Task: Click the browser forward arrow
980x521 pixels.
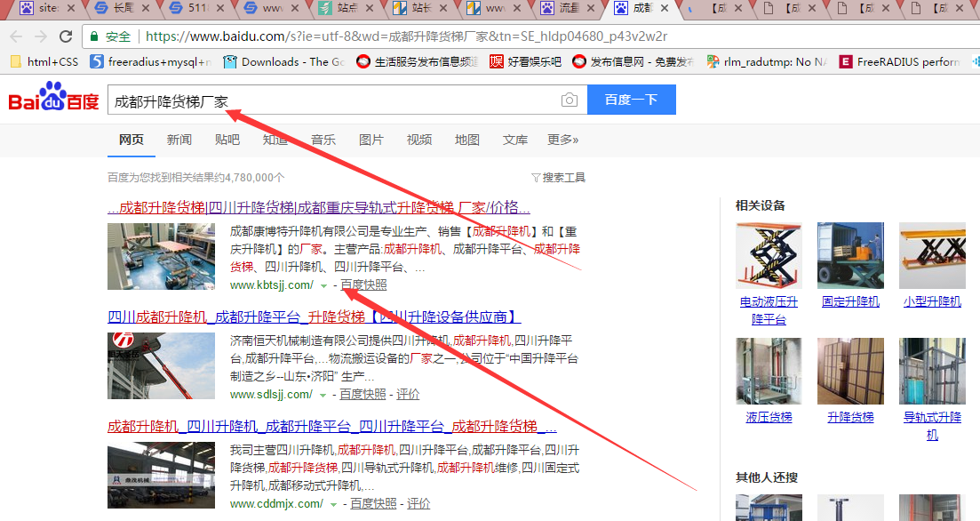Action: pyautogui.click(x=41, y=36)
